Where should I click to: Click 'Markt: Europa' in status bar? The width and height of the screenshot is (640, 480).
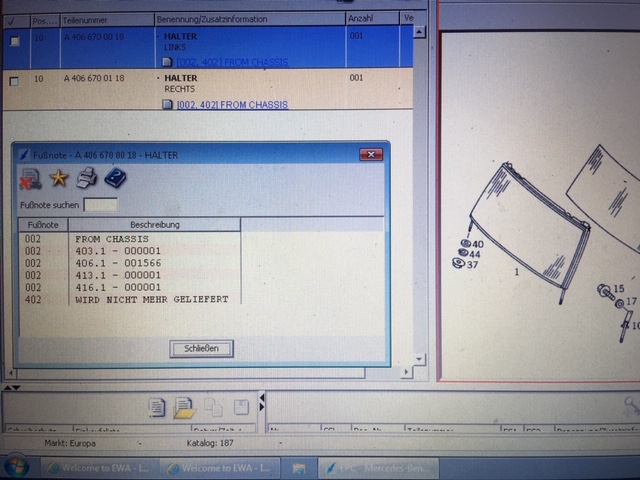point(70,443)
